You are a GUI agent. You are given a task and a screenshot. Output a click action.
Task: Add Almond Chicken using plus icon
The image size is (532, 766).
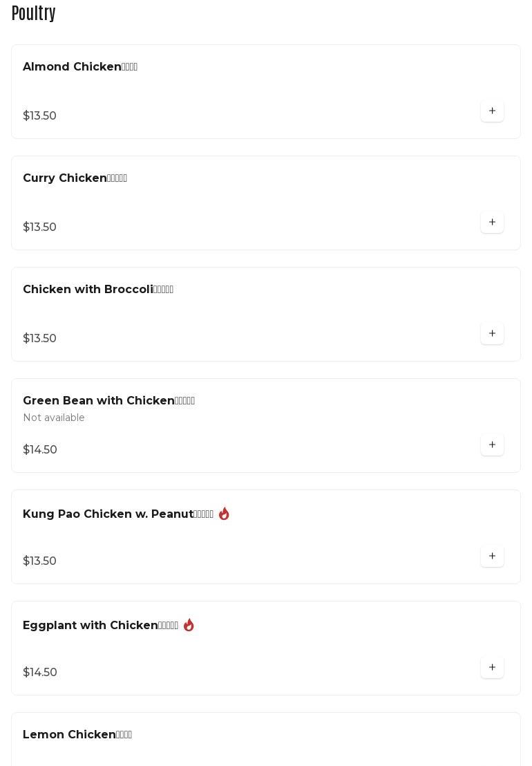(492, 111)
